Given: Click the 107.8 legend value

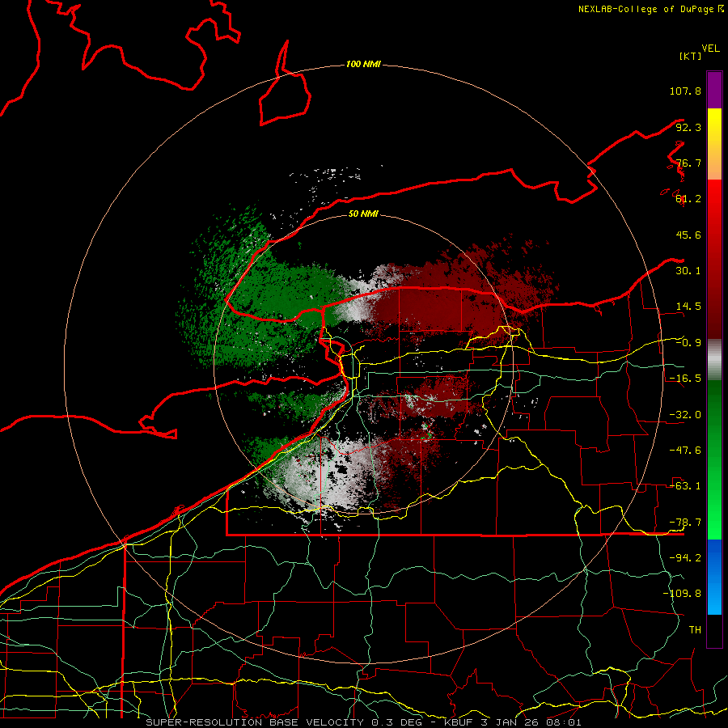Looking at the screenshot, I should (685, 91).
